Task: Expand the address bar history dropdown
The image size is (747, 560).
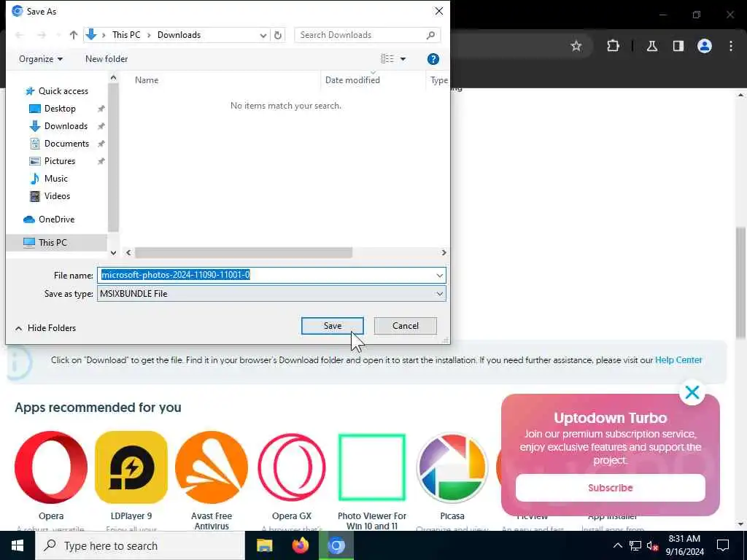Action: pos(263,35)
